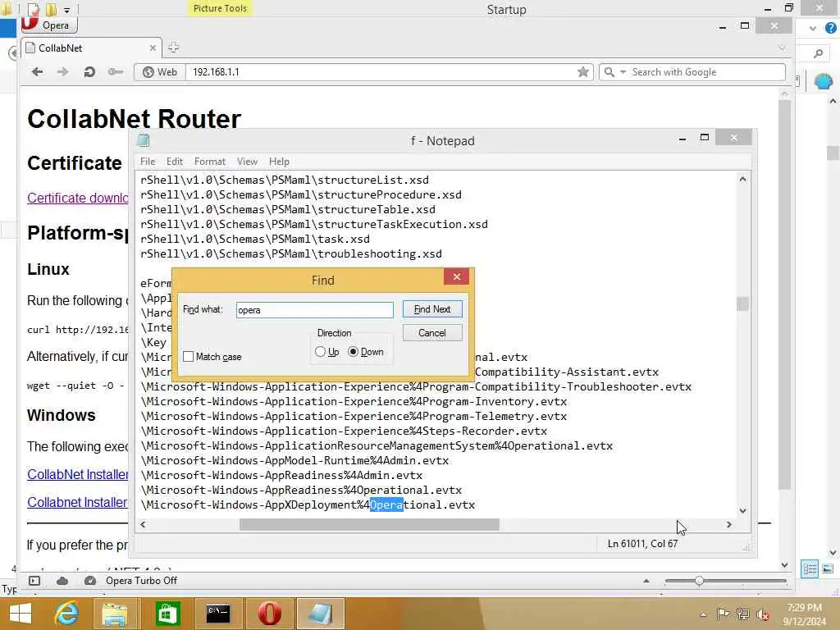Open Quick Access toolbar dropdown arrow
The width and height of the screenshot is (840, 630).
tap(66, 10)
